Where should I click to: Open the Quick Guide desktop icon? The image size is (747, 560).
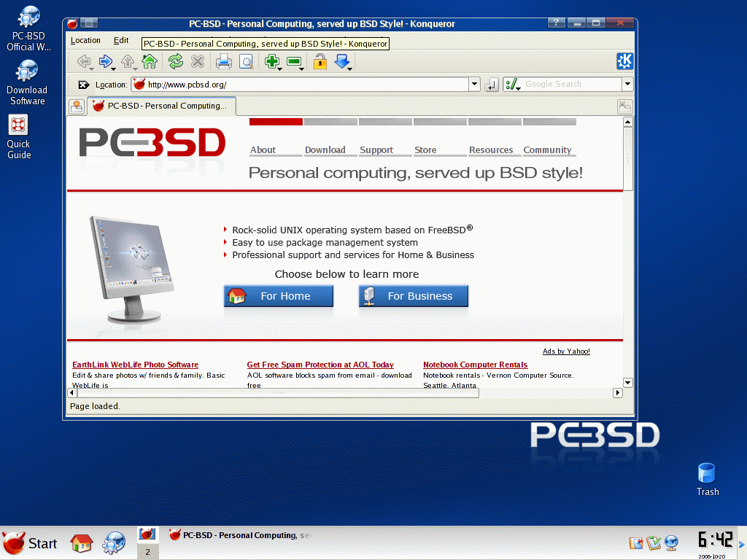point(18,136)
